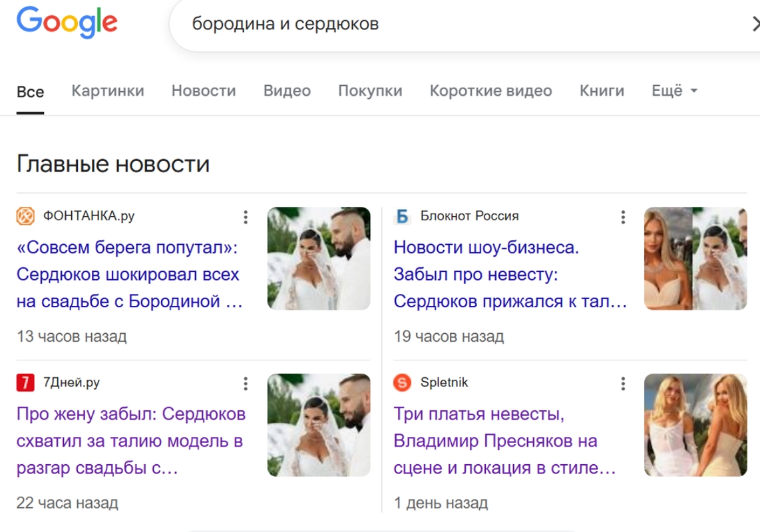Open the Книги tab

click(602, 90)
